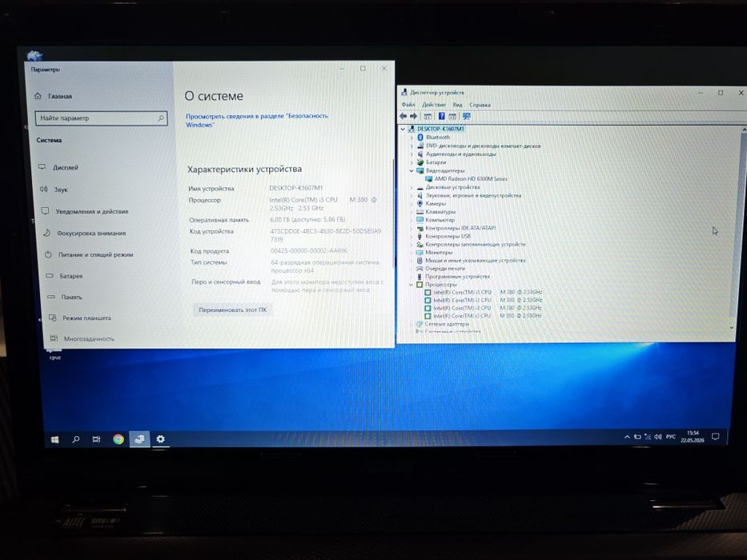Open Режим планшета settings page
Screen dimensions: 747x560
pos(86,318)
